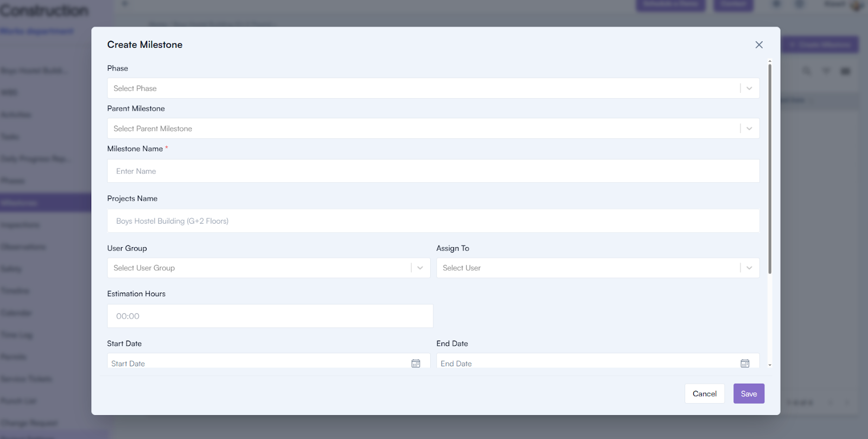Open the Select User Group dropdown
Viewport: 868px width, 439px height.
[260, 268]
